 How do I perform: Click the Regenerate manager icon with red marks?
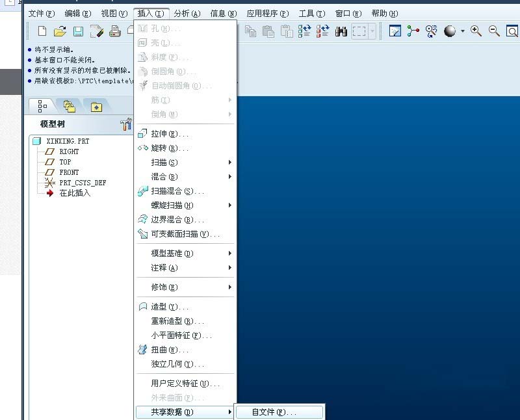click(x=322, y=31)
